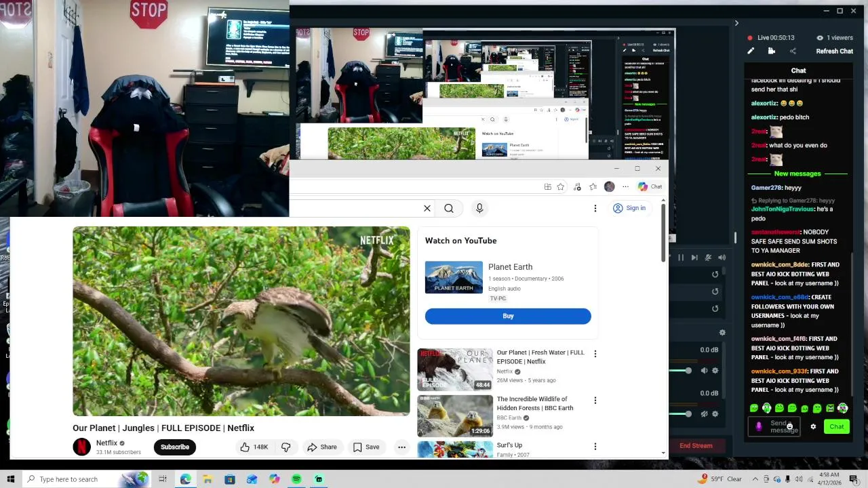Unmute the second audio source muted icon

click(x=704, y=413)
